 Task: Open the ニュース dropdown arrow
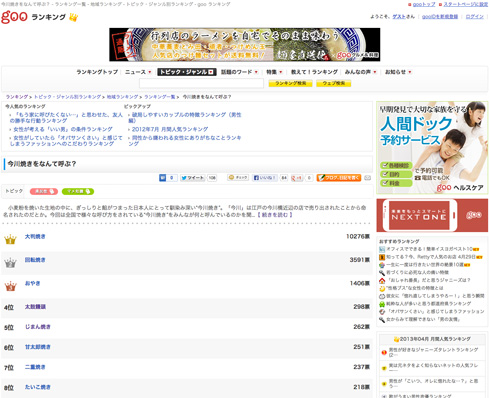click(x=150, y=72)
